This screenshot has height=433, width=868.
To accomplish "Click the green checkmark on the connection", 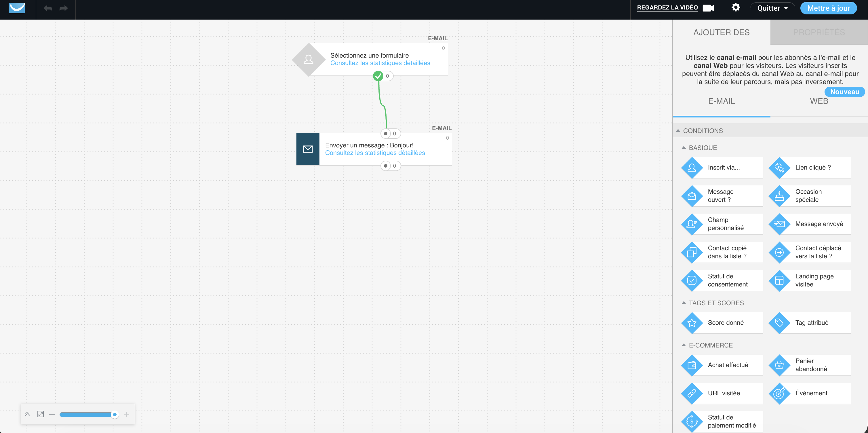I will tap(378, 76).
